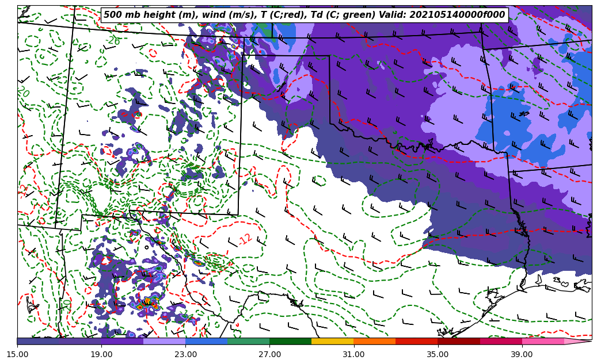This screenshot has height=364, width=597.
Task: Pick the light lavender colorbar segment
Action: point(164,341)
